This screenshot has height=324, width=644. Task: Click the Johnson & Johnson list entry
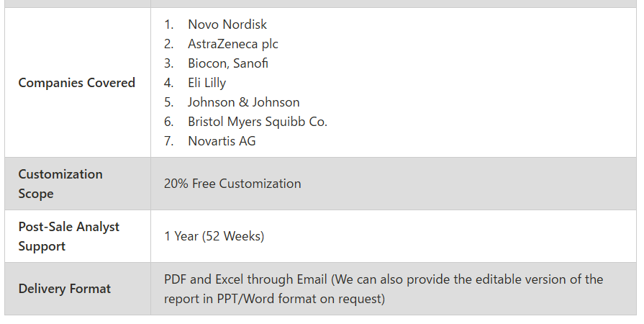[243, 102]
